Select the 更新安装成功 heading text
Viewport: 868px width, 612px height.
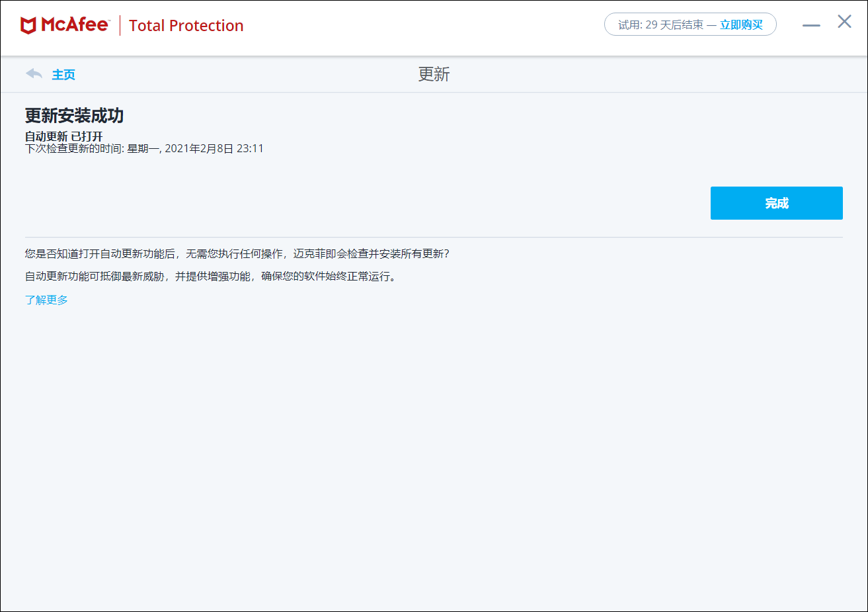coord(74,116)
